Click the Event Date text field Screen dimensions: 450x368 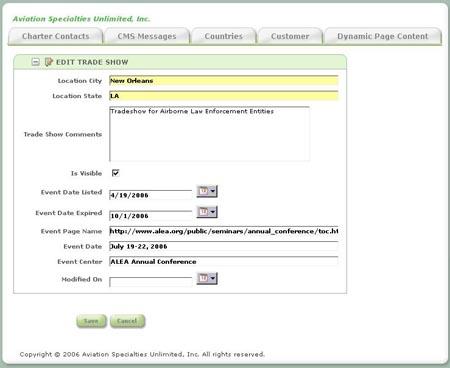(x=224, y=246)
